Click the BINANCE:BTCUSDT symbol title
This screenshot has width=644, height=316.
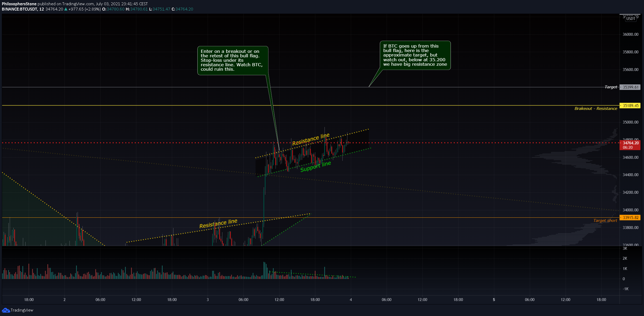[x=20, y=9]
